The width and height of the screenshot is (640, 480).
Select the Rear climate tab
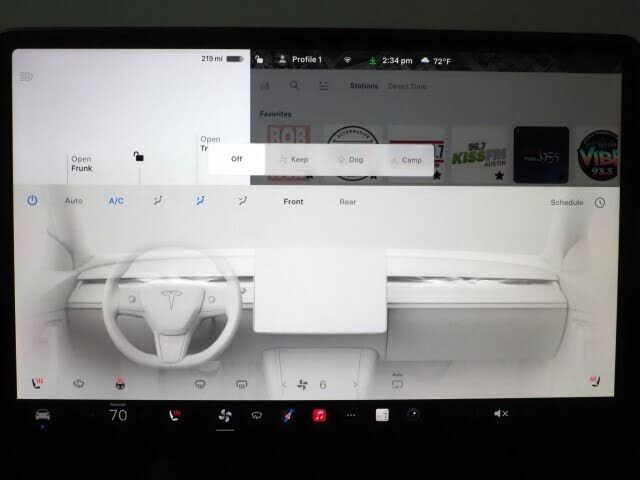click(x=347, y=202)
